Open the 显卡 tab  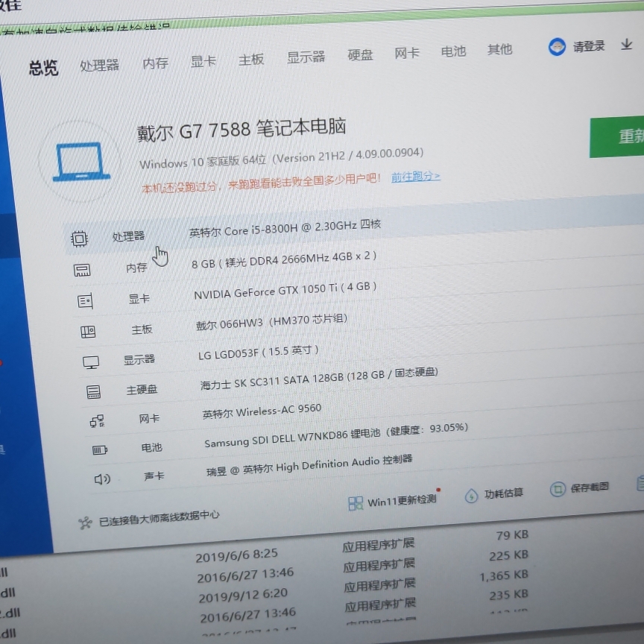pyautogui.click(x=203, y=61)
